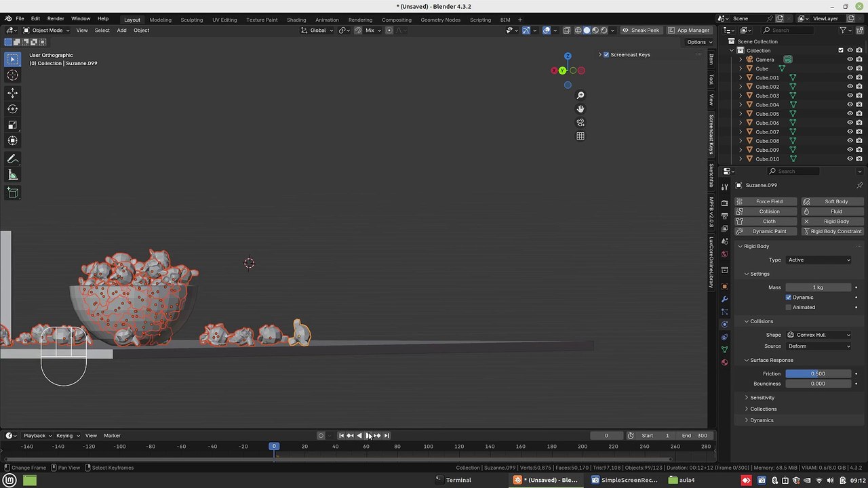Image resolution: width=868 pixels, height=488 pixels.
Task: Toggle X-ray view icon in header
Action: pos(567,30)
